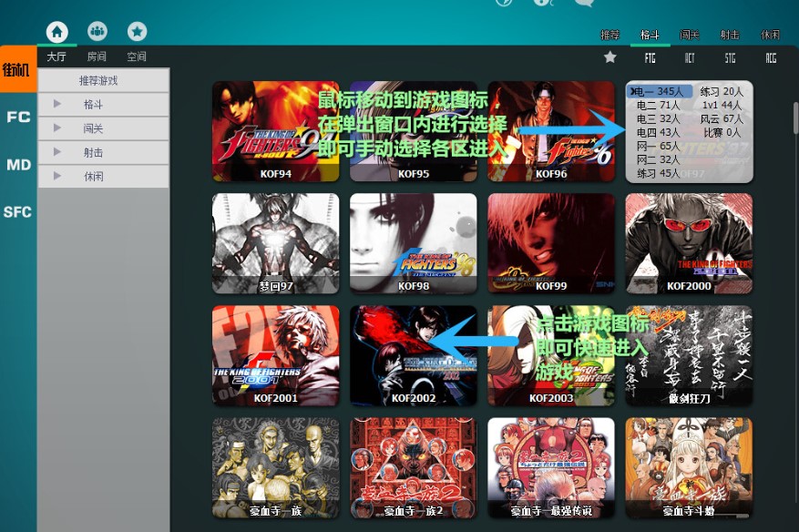Filter games by RCG

pos(771,58)
